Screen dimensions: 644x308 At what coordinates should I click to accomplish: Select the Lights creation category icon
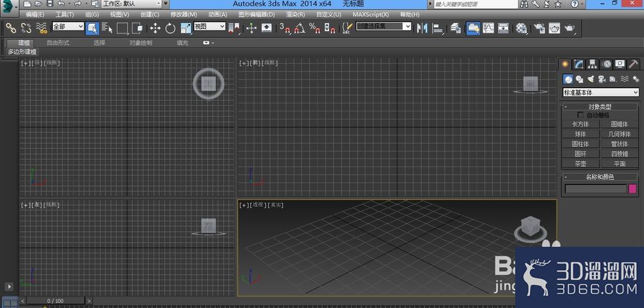click(x=591, y=79)
